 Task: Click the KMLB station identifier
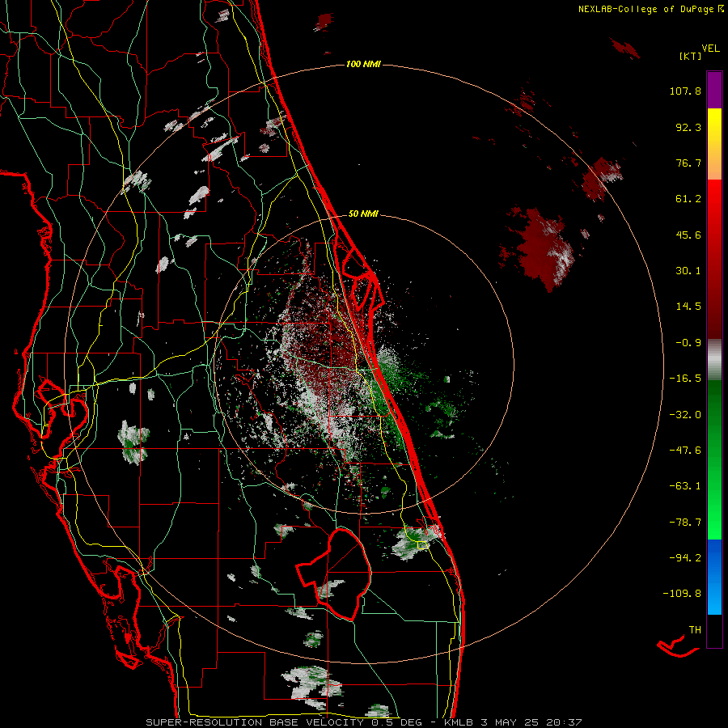click(x=459, y=722)
